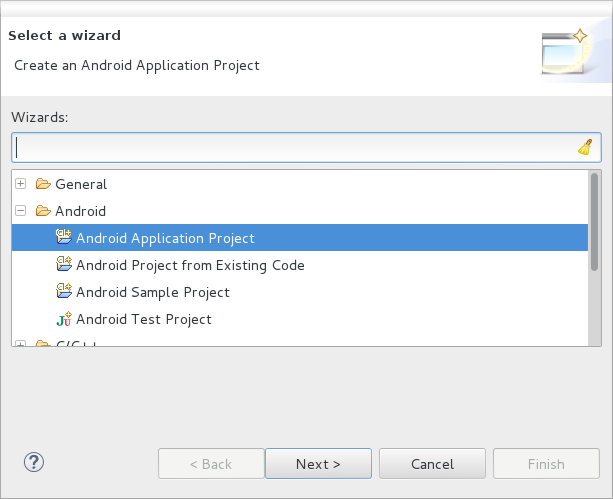This screenshot has height=499, width=613.
Task: Collapse the Android category
Action: (21, 211)
